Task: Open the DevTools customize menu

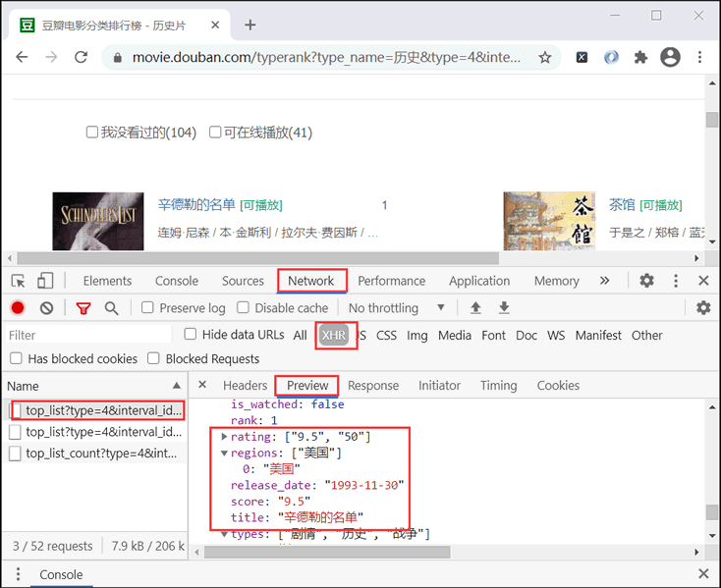Action: (x=676, y=281)
